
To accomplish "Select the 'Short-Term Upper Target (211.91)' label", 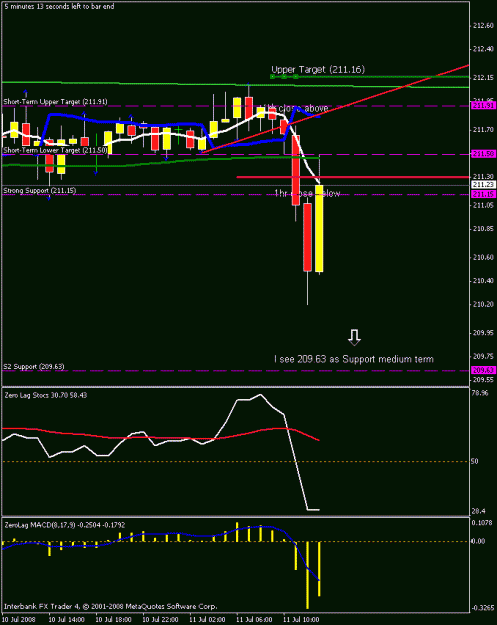I will click(55, 102).
